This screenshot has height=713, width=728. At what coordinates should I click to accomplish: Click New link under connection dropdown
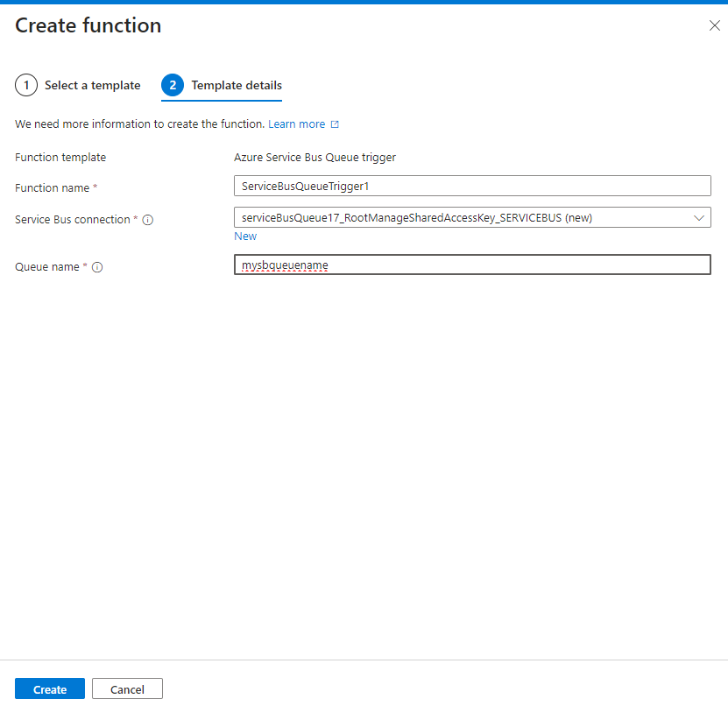245,236
